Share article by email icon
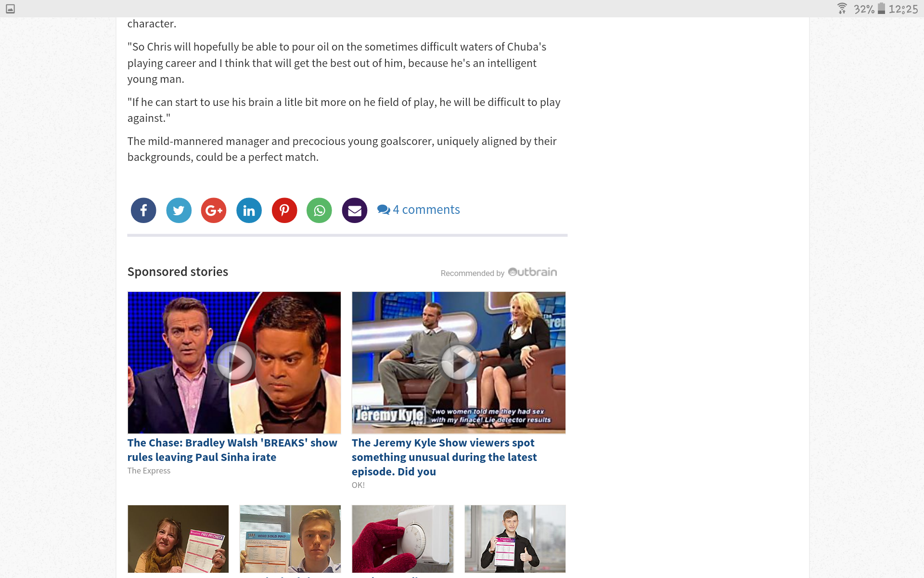924x578 pixels. 355,210
